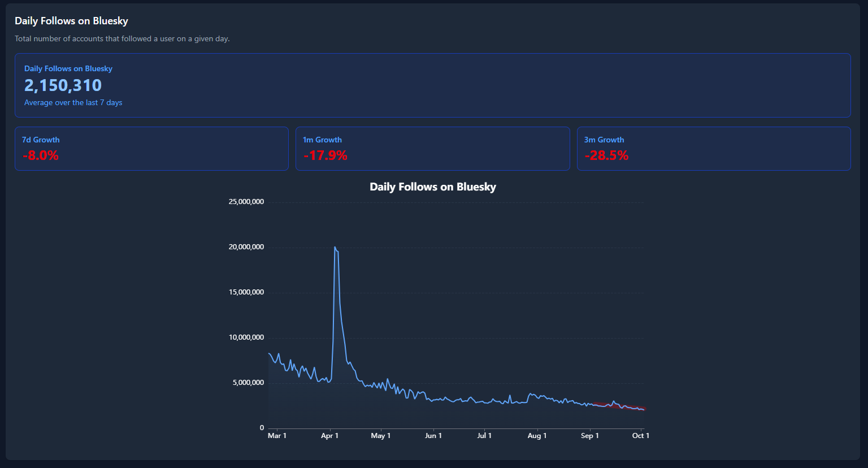Click the Jun 1 x-axis label
This screenshot has height=468, width=868.
[433, 436]
